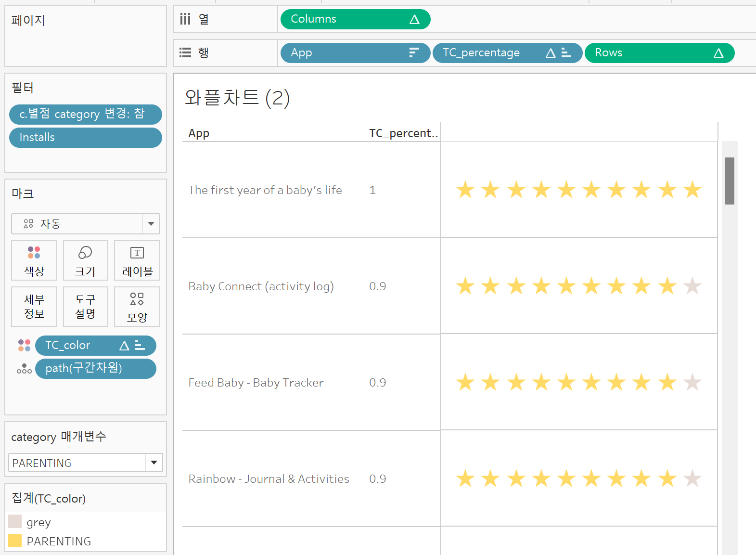756x555 pixels.
Task: Select row Feed Baby - Baby Tracker
Action: [x=256, y=383]
